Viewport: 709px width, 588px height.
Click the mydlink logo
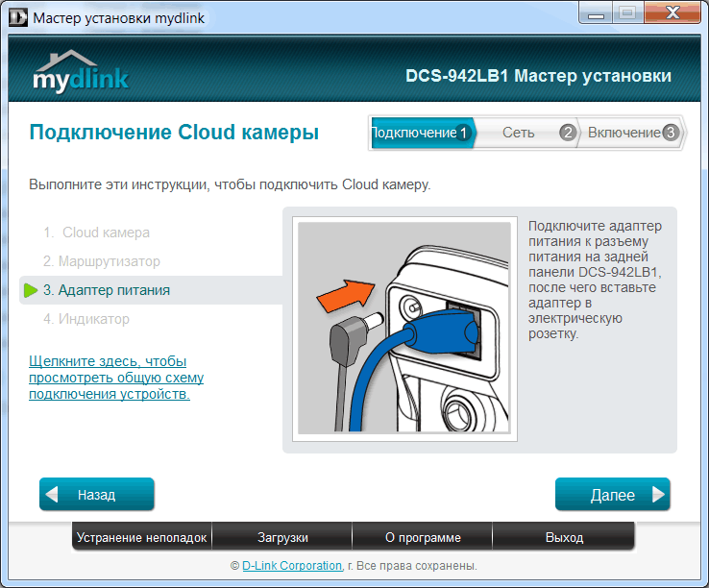[x=81, y=71]
